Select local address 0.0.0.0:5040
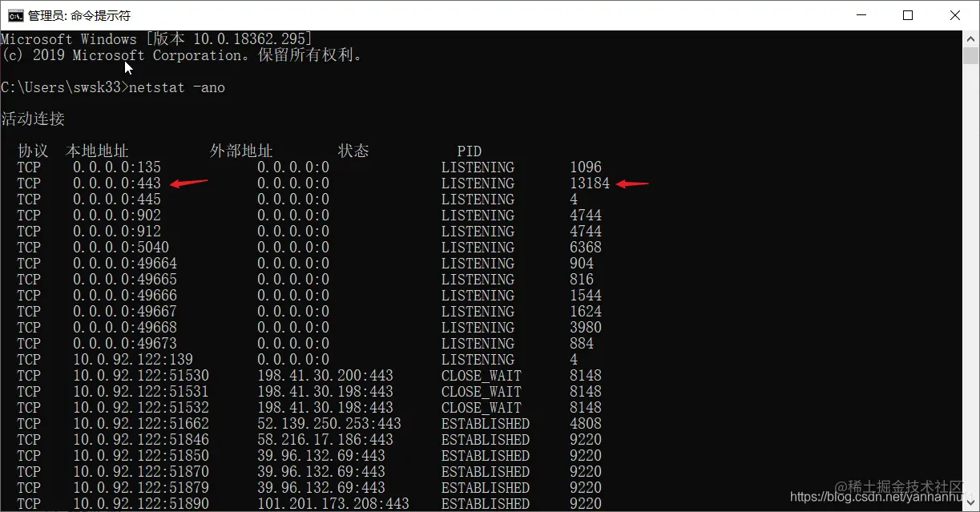The height and width of the screenshot is (512, 980). click(x=121, y=248)
